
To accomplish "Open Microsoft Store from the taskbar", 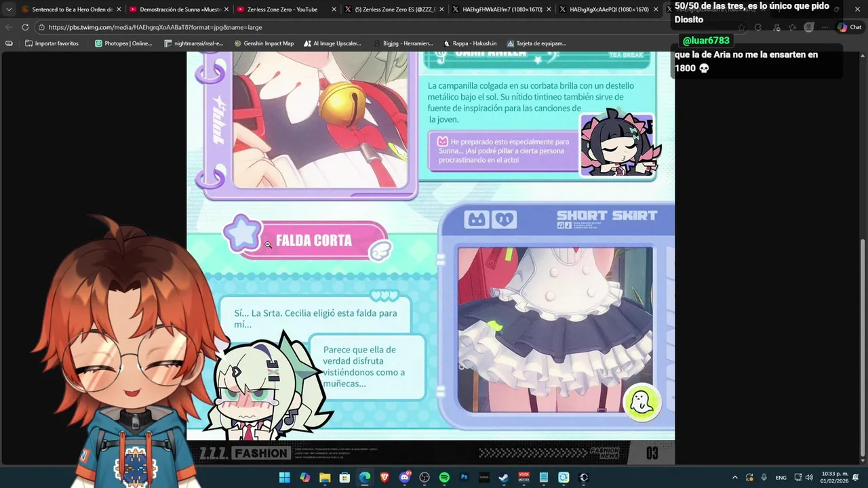I will 344,477.
